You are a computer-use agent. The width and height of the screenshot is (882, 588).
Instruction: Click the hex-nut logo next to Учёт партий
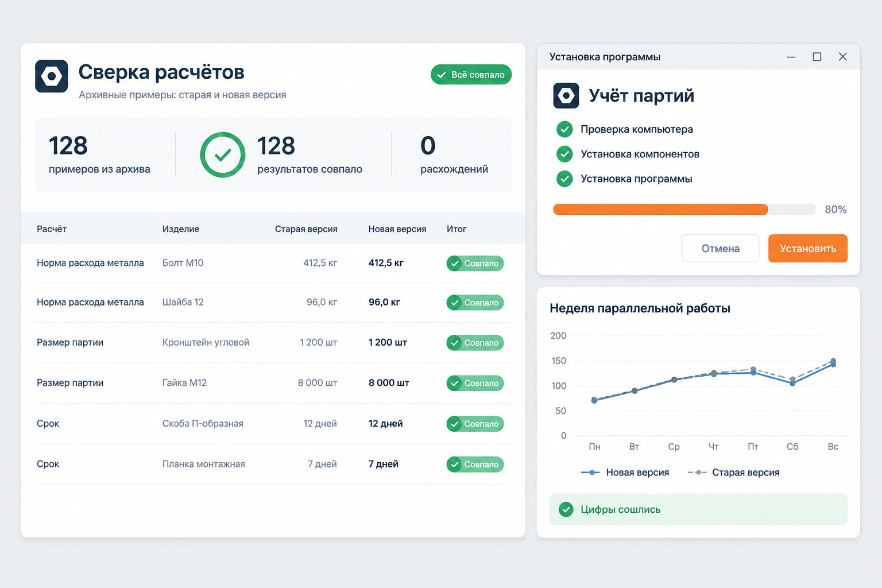click(566, 96)
